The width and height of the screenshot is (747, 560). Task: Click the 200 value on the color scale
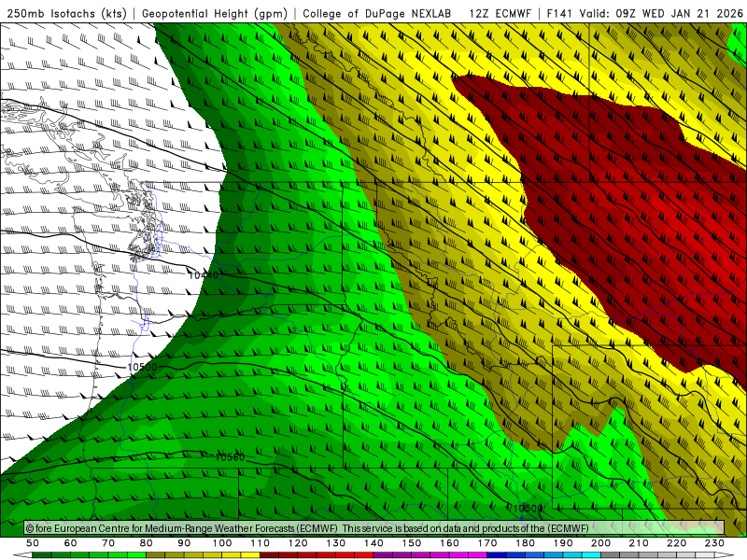pos(601,543)
